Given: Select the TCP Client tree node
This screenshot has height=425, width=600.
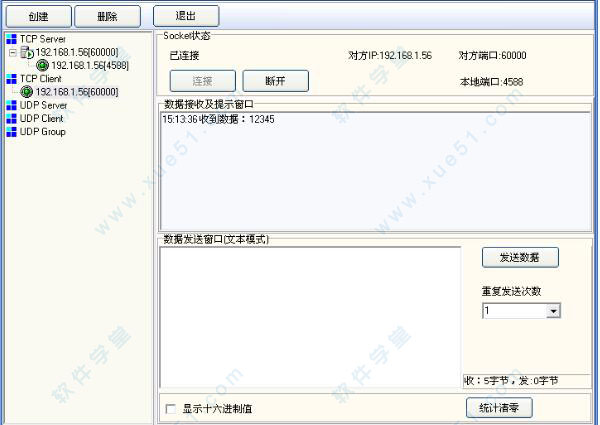Looking at the screenshot, I should tap(41, 79).
